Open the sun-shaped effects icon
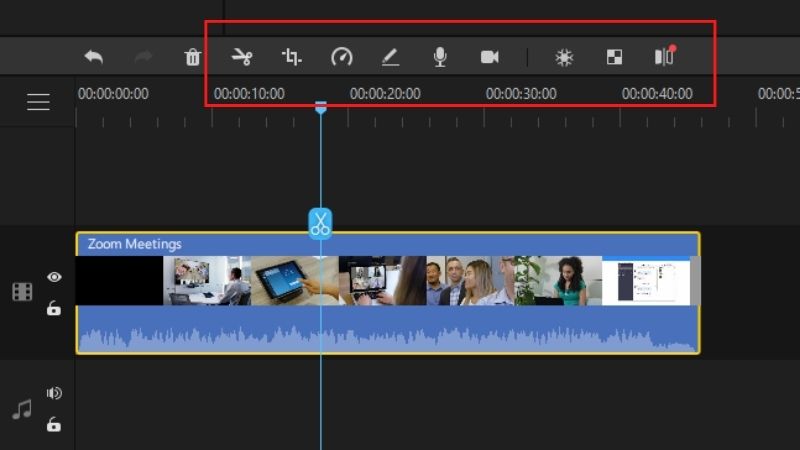Viewport: 800px width, 450px height. point(564,57)
